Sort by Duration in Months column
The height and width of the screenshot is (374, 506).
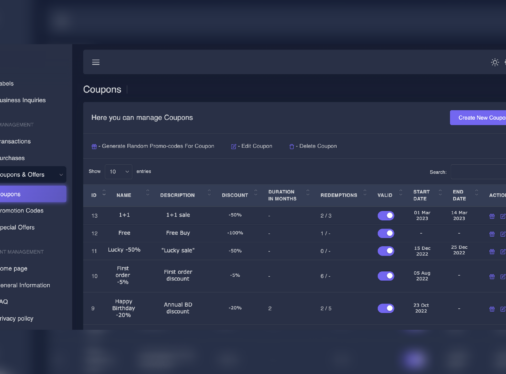307,193
